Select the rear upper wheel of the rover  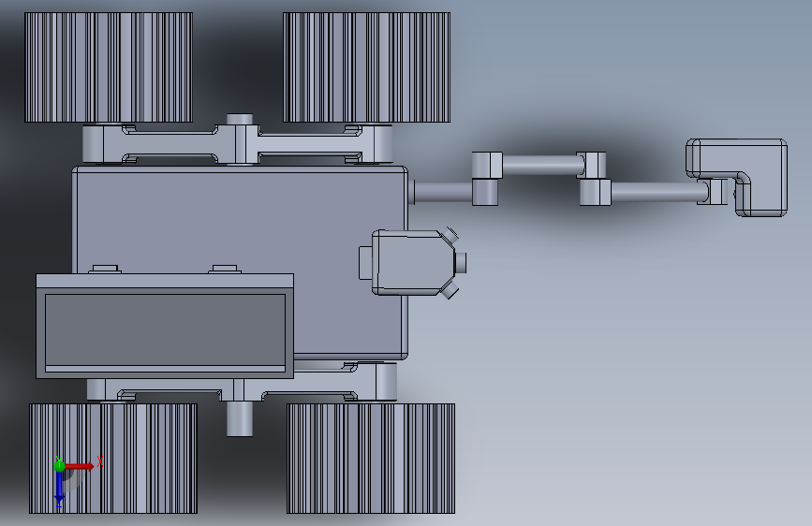109,67
